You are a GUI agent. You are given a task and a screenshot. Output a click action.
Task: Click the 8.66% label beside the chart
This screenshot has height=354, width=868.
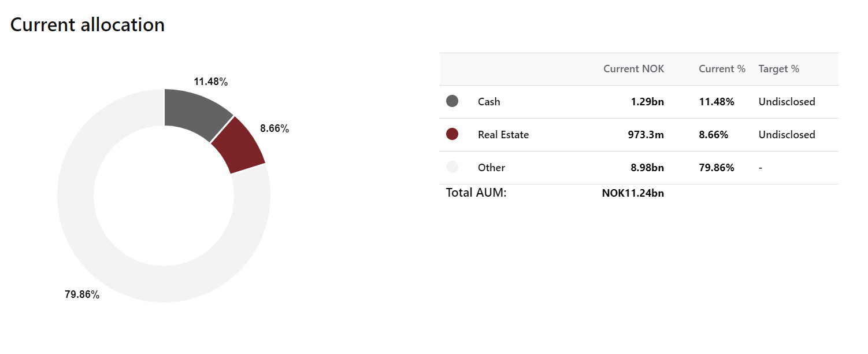(274, 128)
